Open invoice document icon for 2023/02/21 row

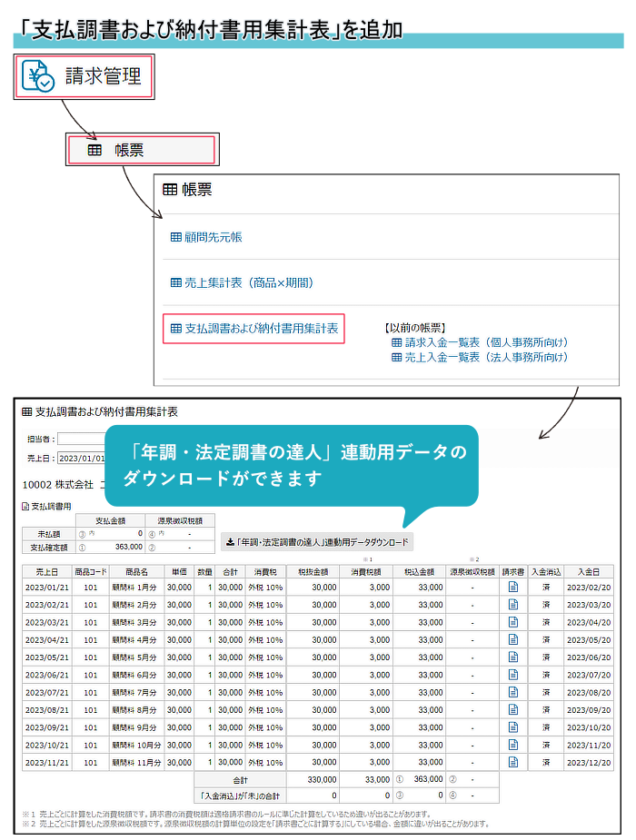coord(512,605)
